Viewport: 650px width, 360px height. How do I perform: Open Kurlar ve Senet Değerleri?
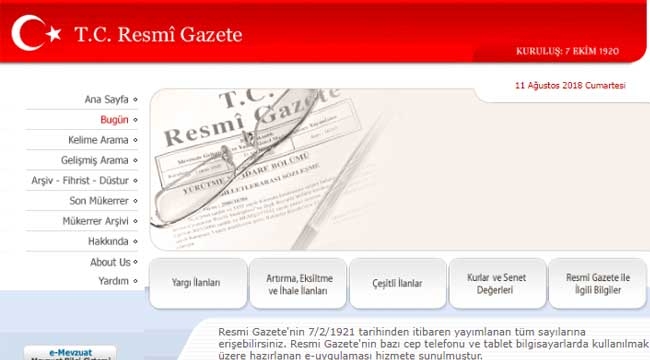pyautogui.click(x=497, y=283)
